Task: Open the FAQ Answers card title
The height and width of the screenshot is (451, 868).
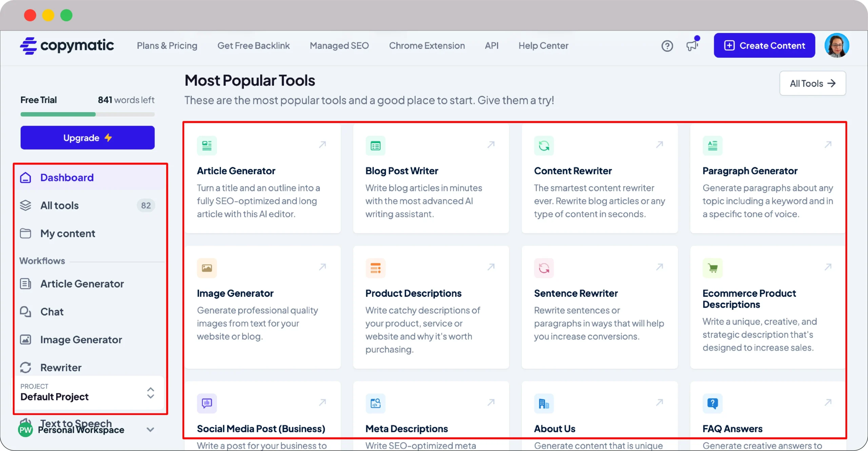Action: tap(732, 429)
